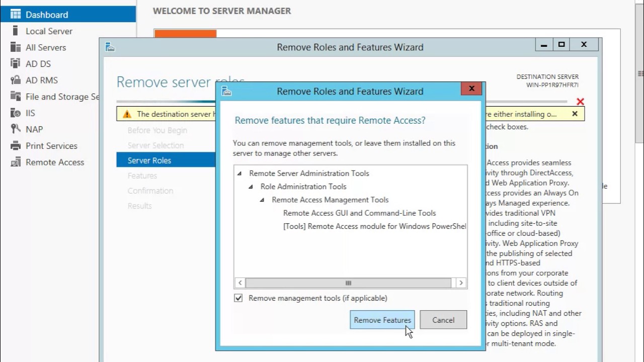The image size is (644, 362).
Task: Select Role Administration Tools label
Action: [x=303, y=187]
